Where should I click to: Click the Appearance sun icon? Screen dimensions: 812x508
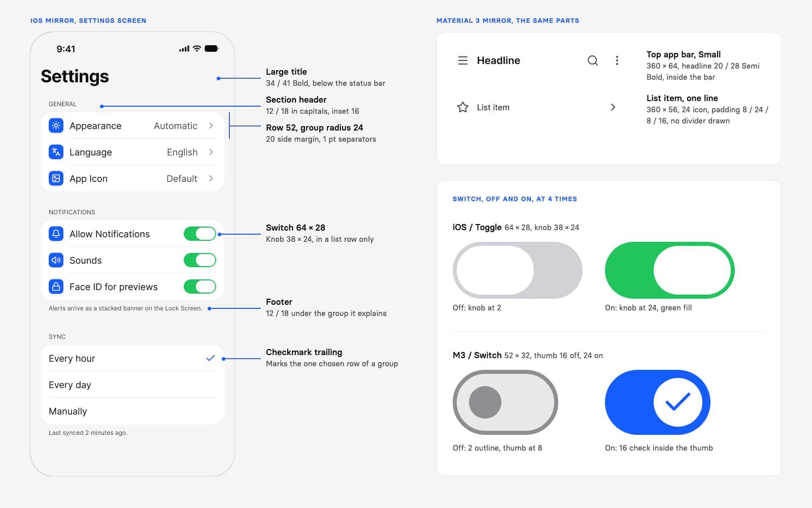pyautogui.click(x=56, y=125)
